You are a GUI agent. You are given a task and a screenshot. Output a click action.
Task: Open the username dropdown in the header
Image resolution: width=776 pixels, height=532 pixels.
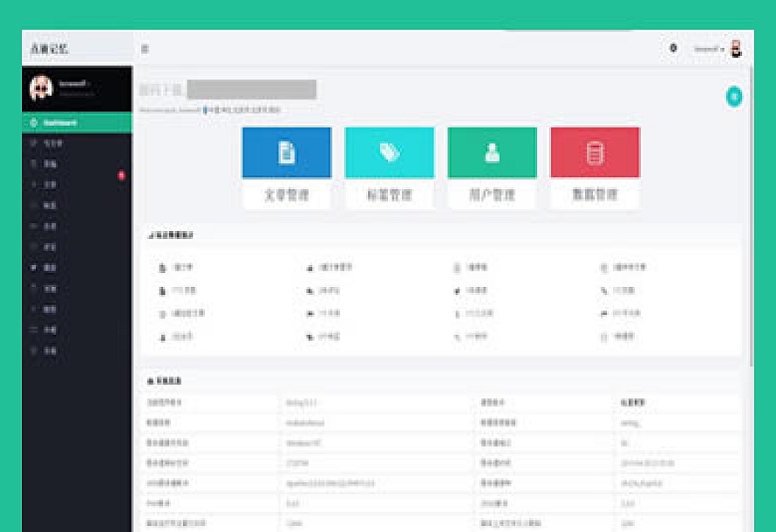click(708, 50)
